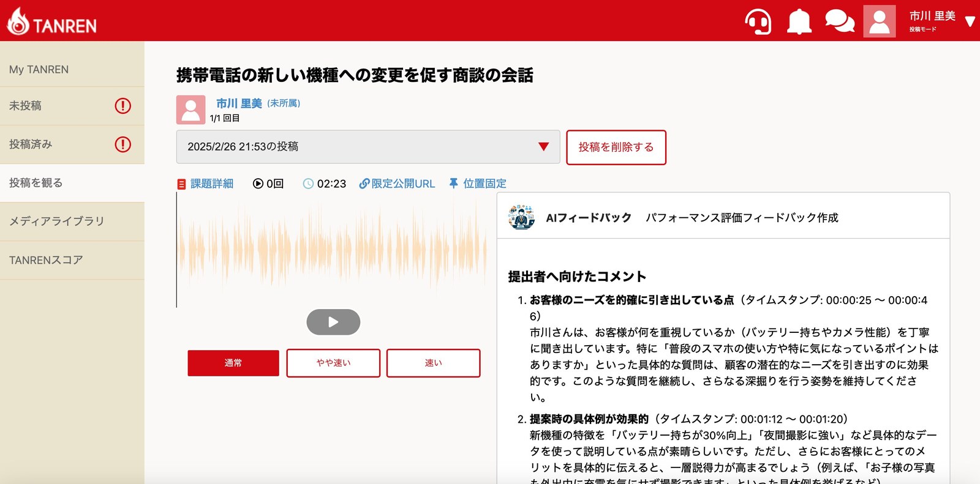The width and height of the screenshot is (980, 484).
Task: Expand the 2025/2/26 21:53の投稿 dropdown
Action: coord(368,147)
